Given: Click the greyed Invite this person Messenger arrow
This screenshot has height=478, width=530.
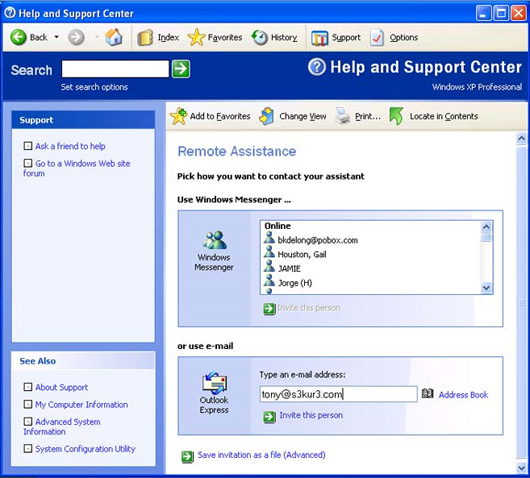Looking at the screenshot, I should tap(269, 309).
